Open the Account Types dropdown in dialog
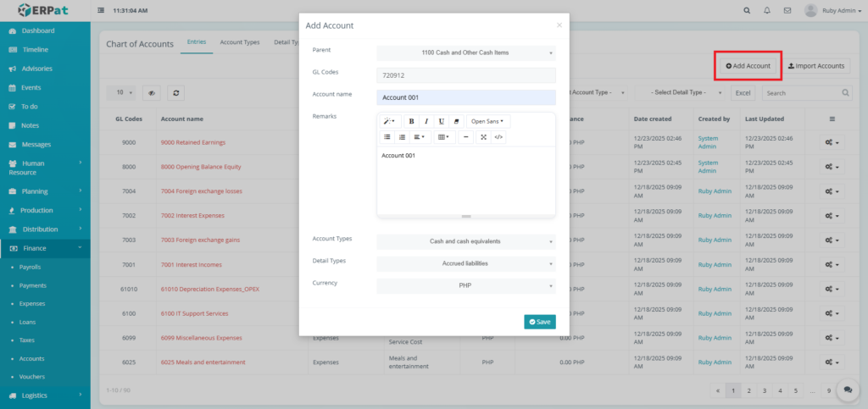This screenshot has width=868, height=409. [x=465, y=241]
